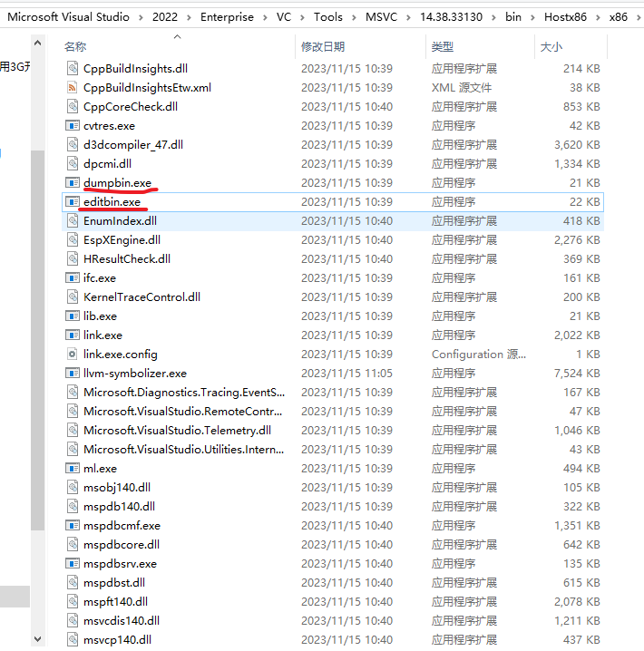
Task: Select file name mspdb140.dll
Action: [119, 507]
